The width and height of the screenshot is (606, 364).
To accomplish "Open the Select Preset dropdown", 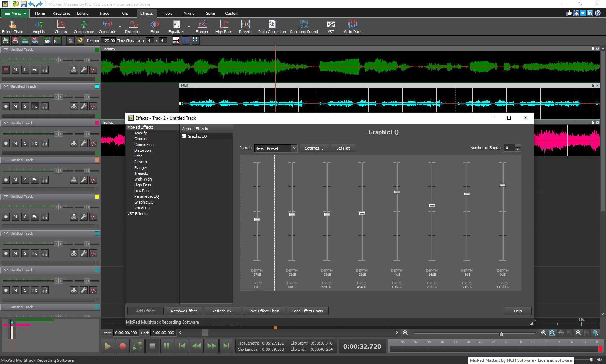I will click(x=275, y=148).
